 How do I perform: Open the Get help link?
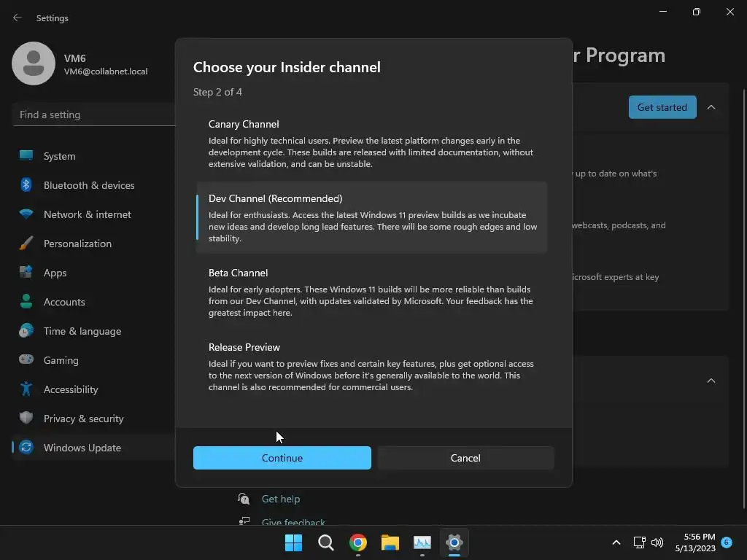click(281, 499)
